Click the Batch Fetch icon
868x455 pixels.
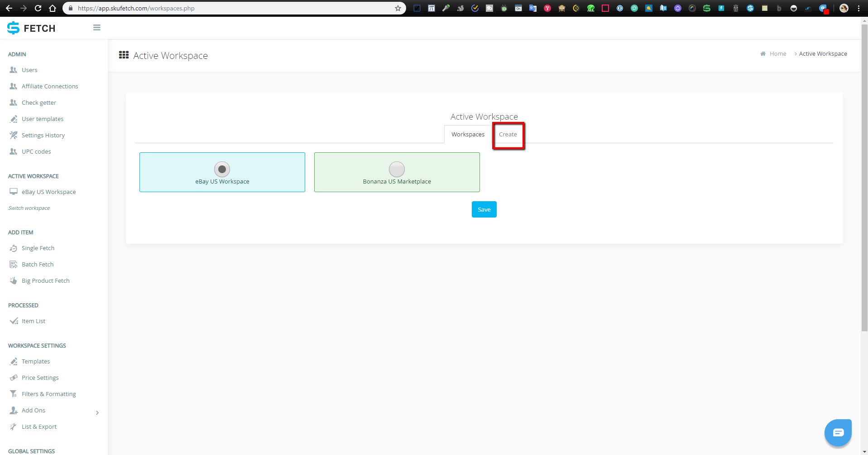coord(14,264)
